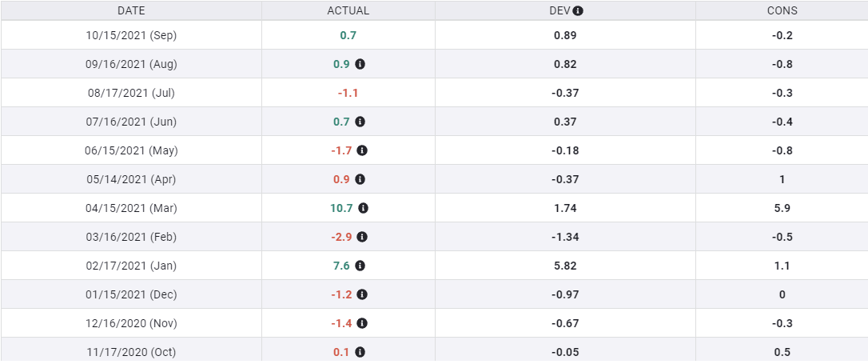Click actual value -1.1 for July
The height and width of the screenshot is (364, 868).
(348, 93)
